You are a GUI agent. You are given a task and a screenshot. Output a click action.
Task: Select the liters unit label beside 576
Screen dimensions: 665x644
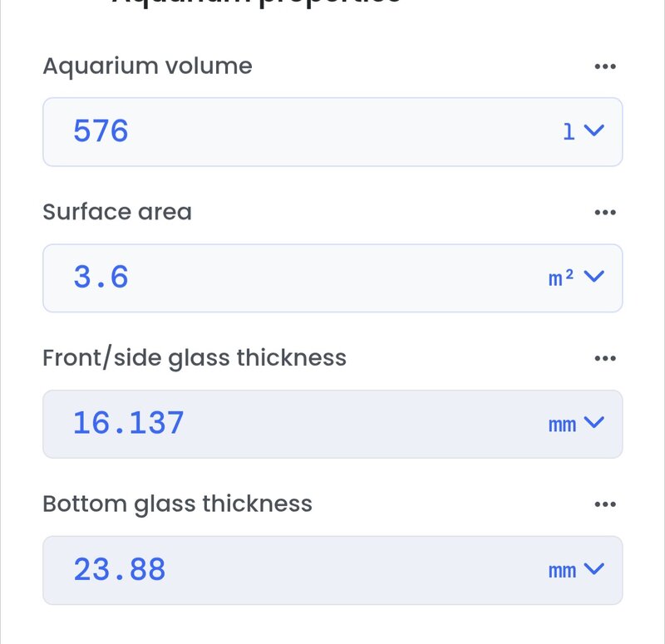569,131
